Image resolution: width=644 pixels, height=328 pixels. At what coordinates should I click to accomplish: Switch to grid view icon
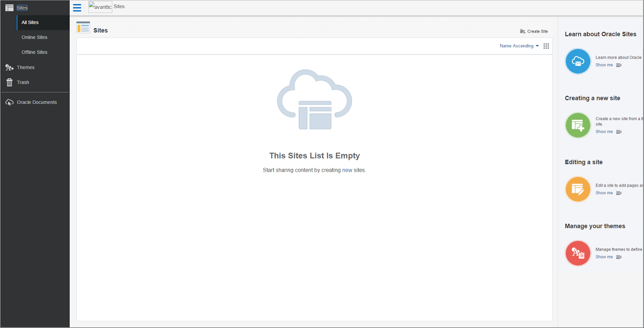pyautogui.click(x=546, y=46)
